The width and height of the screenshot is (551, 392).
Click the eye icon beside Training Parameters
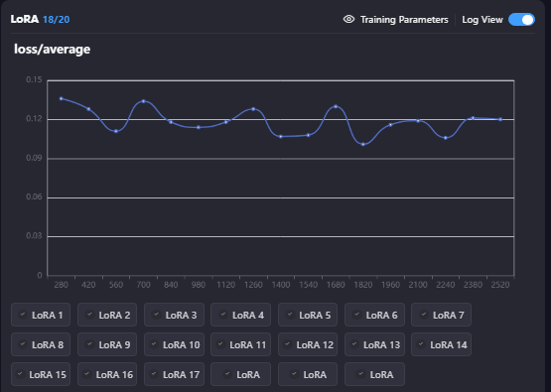[x=348, y=19]
